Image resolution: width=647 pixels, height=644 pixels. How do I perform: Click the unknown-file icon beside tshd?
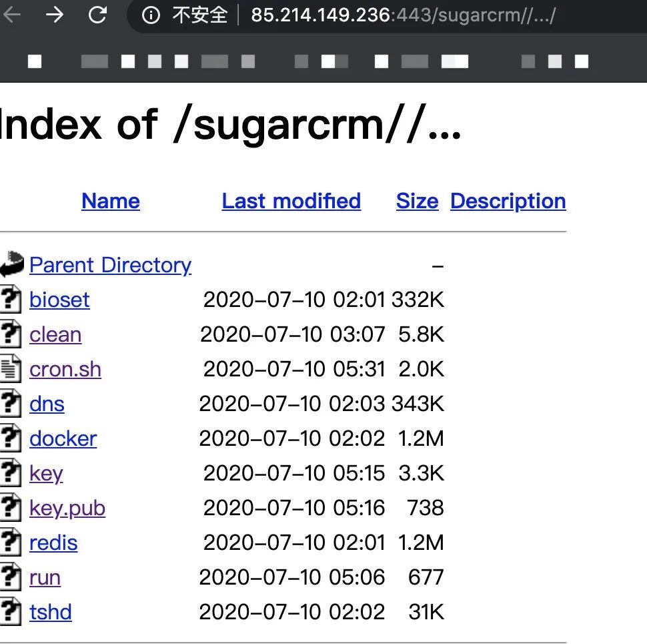[x=11, y=611]
